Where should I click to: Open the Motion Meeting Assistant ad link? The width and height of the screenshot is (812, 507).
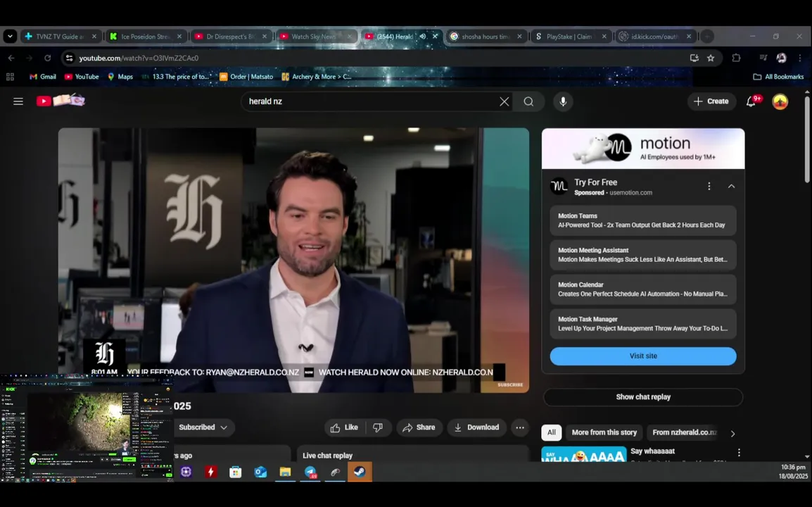click(642, 255)
